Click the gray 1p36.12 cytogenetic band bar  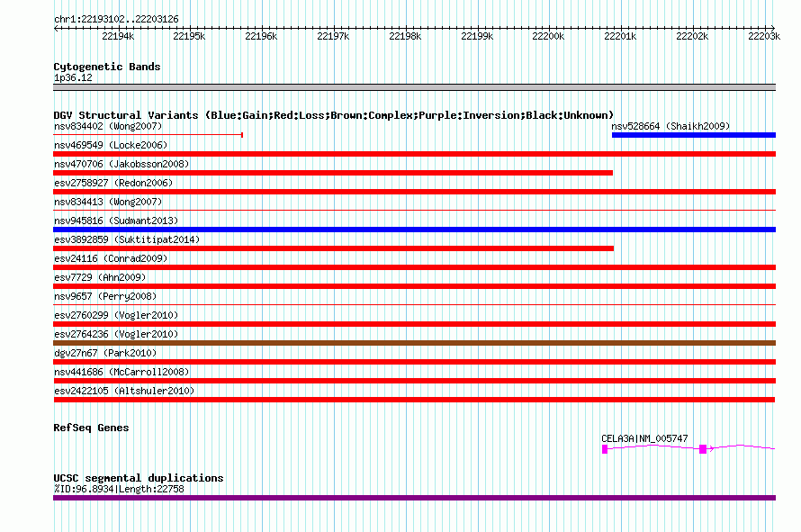(414, 87)
